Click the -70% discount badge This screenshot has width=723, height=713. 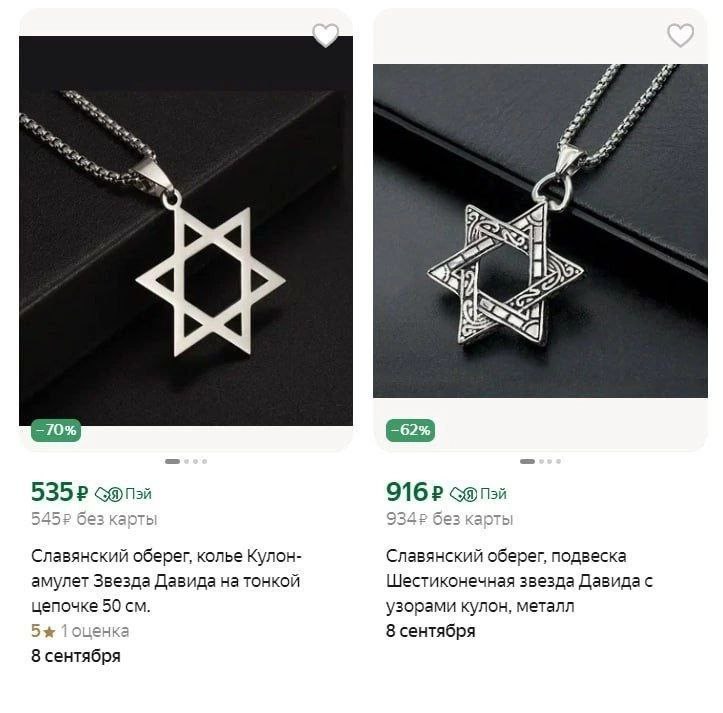point(56,430)
